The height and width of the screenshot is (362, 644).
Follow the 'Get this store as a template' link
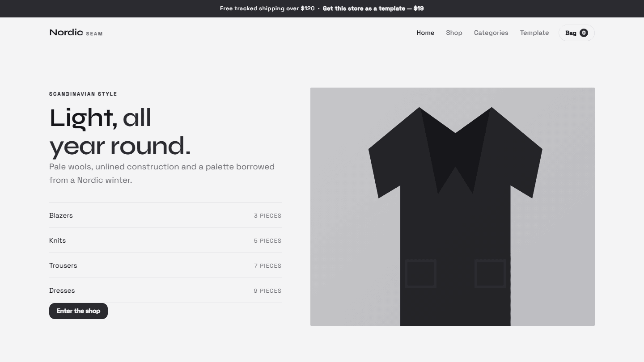tap(373, 8)
